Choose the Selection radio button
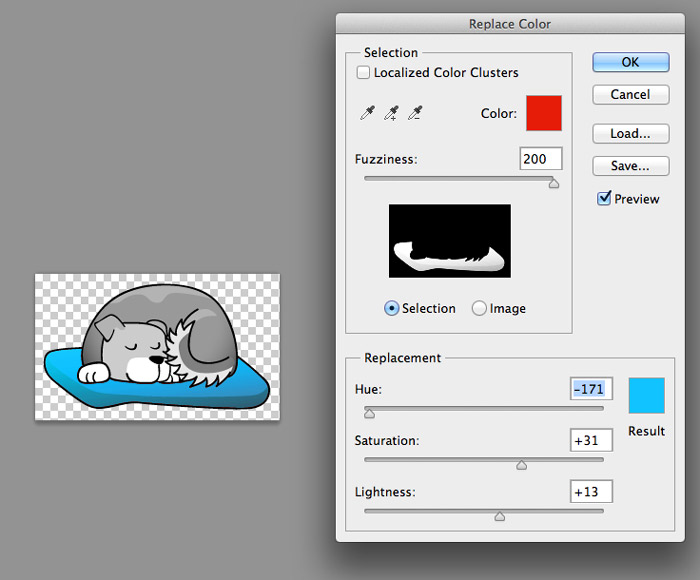Viewport: 700px width, 580px height. (x=392, y=309)
